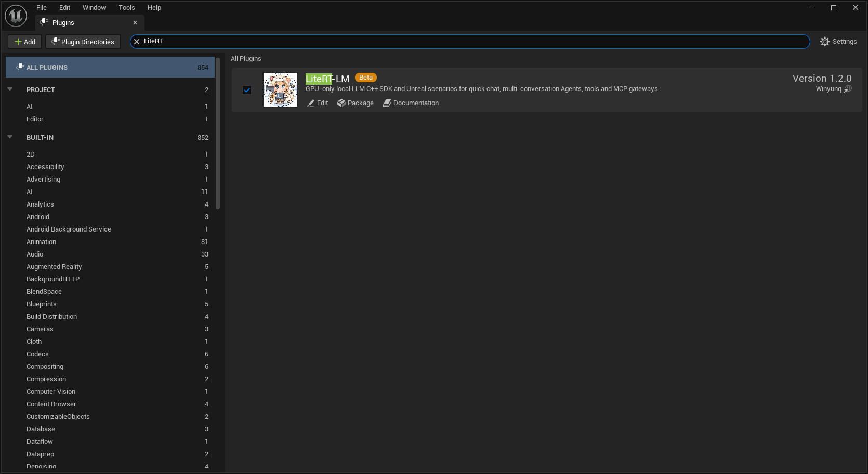Focus the plugin search field
Image resolution: width=868 pixels, height=474 pixels.
pos(470,42)
